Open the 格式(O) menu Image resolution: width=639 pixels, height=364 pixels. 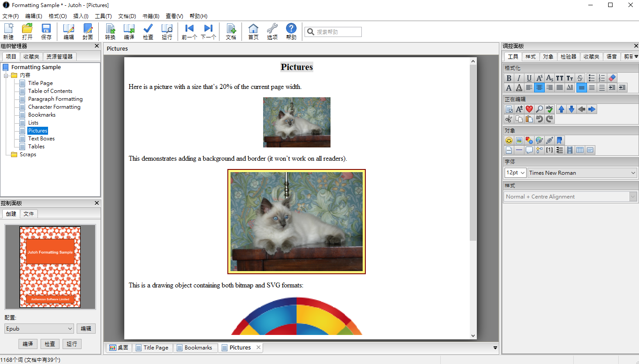58,16
